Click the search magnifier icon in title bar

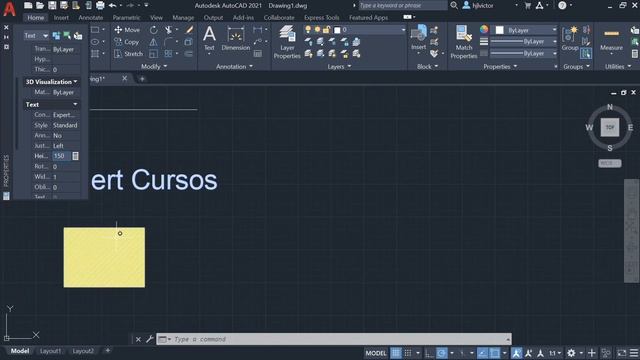[454, 5]
